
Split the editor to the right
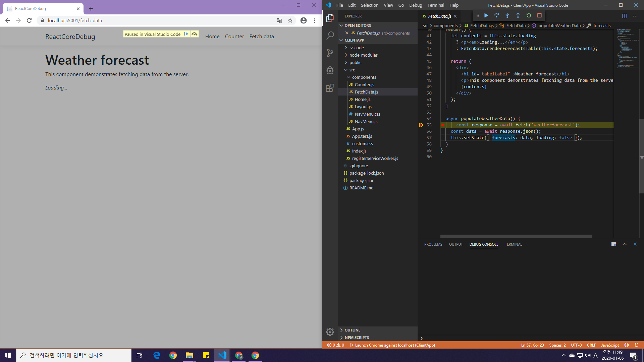[x=625, y=16]
